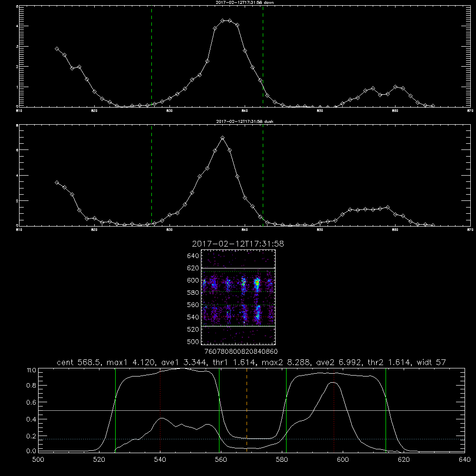
Task: Click the x-axis label 560 of bottom plot
Action: (x=221, y=460)
